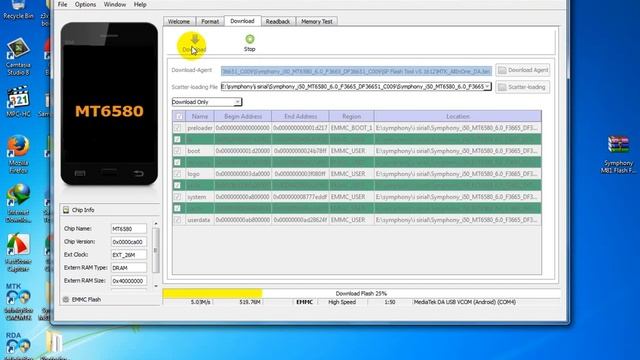Toggle checkbox in green row below logo

177,185
